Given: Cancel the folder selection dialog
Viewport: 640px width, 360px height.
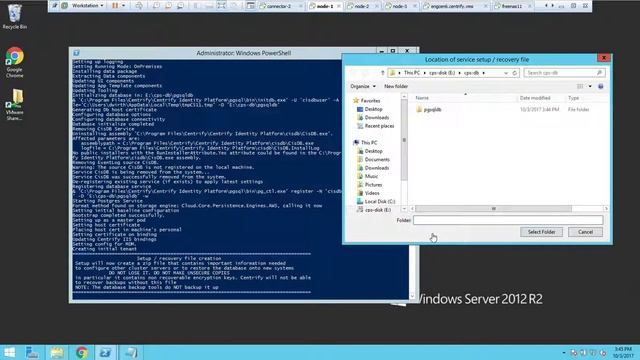Looking at the screenshot, I should coord(585,232).
